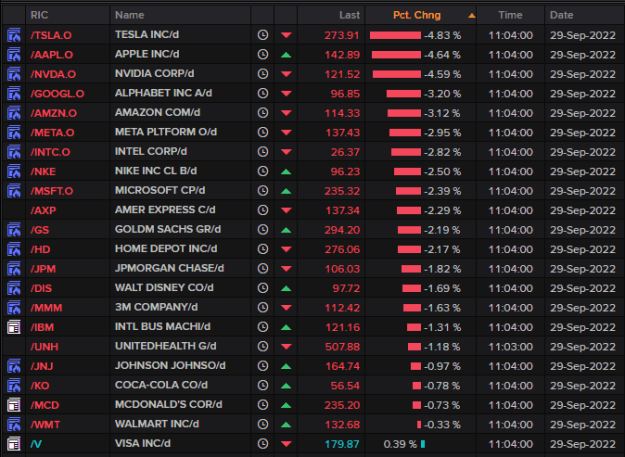Image resolution: width=625 pixels, height=457 pixels.
Task: Open the news icon for INTEL CORP
Action: (14, 152)
